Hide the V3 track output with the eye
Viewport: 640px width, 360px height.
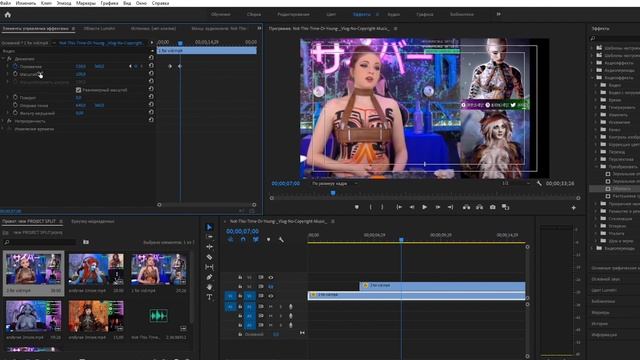point(271,278)
